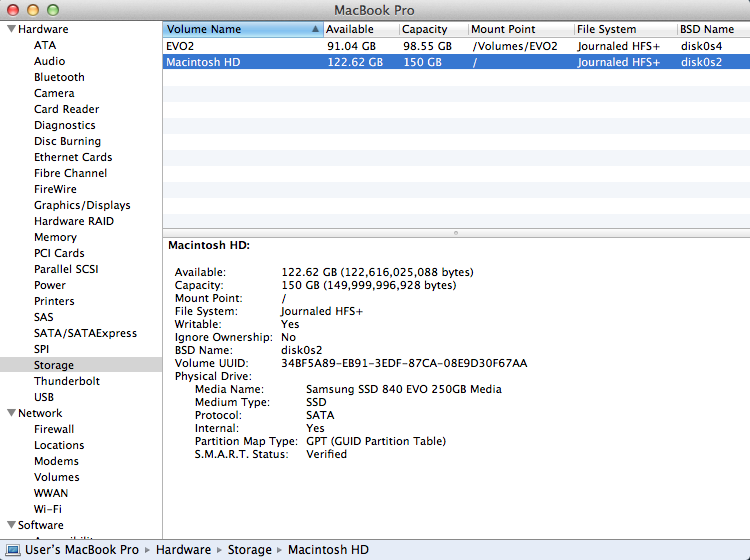Image resolution: width=750 pixels, height=560 pixels.
Task: Select the EVO2 volume row
Action: pyautogui.click(x=456, y=46)
